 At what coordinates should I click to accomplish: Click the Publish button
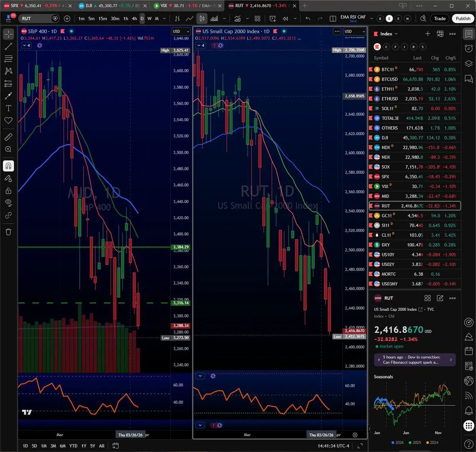(x=463, y=19)
